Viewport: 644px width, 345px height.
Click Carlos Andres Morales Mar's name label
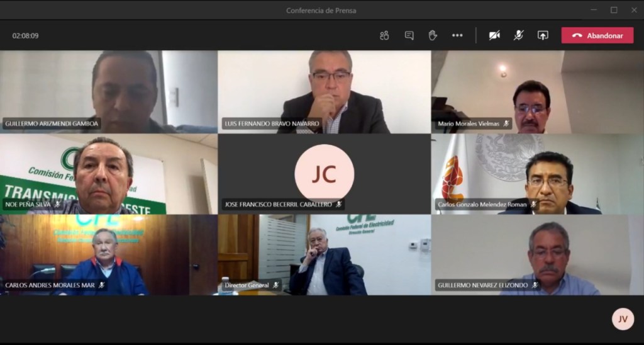50,285
